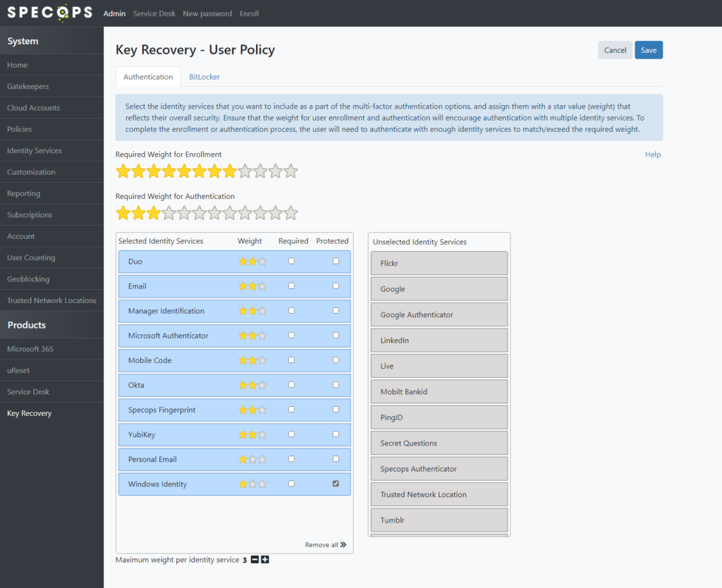The image size is (722, 588).
Task: Select unselected service Tumblr
Action: [439, 520]
